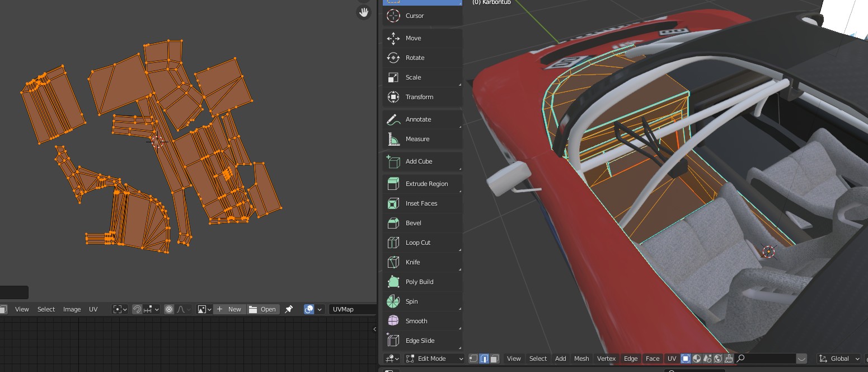The image size is (868, 372).
Task: Expand the UV overlays options arrow
Action: pyautogui.click(x=320, y=309)
